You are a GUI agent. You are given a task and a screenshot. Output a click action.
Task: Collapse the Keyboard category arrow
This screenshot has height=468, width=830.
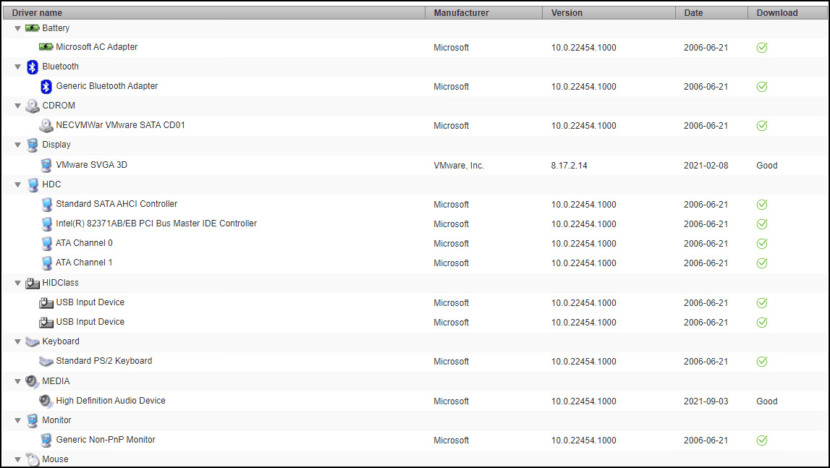pyautogui.click(x=17, y=342)
